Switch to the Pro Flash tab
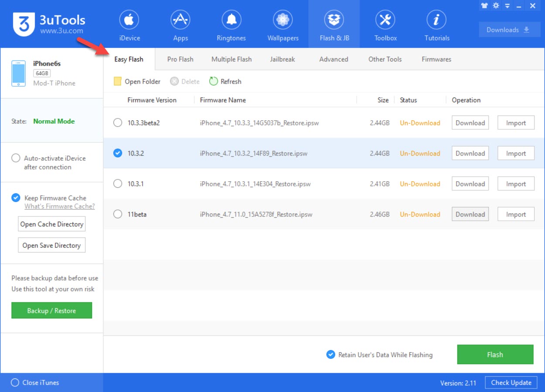545x392 pixels. 180,59
